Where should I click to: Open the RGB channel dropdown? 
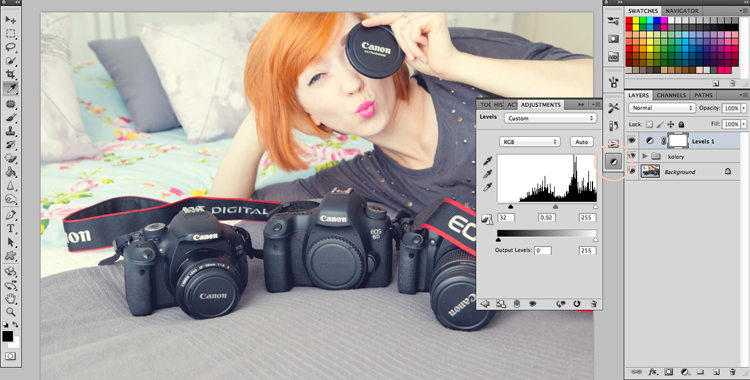click(x=529, y=142)
